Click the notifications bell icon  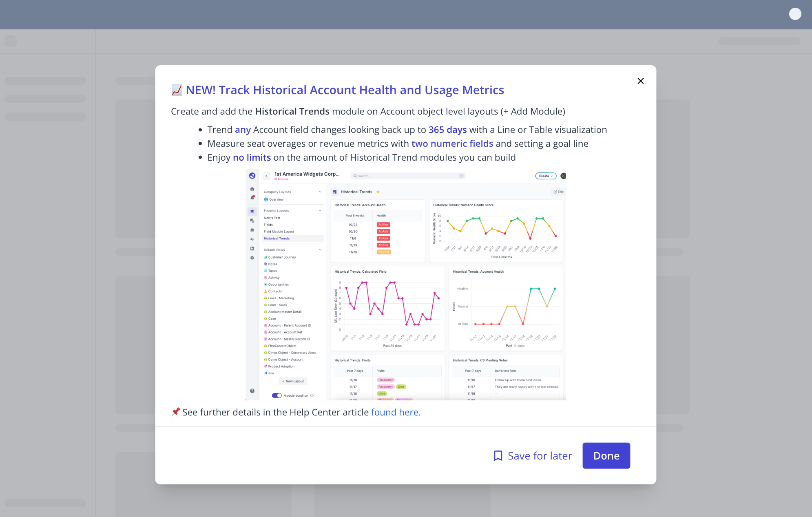point(252,198)
